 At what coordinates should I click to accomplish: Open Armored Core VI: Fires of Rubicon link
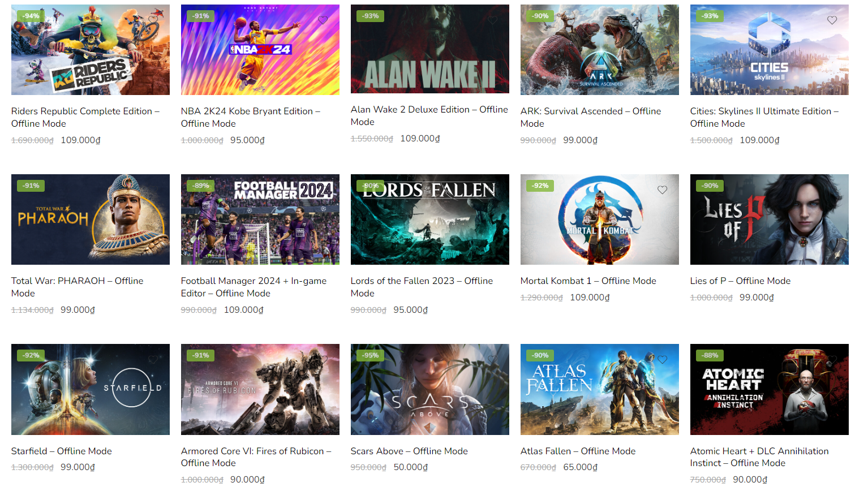coord(256,457)
